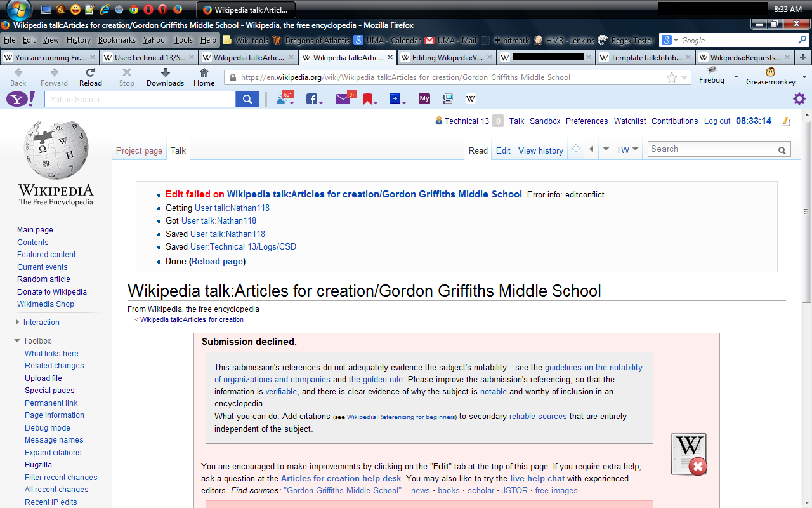Open What links here in the toolbox
Image resolution: width=812 pixels, height=508 pixels.
[51, 354]
